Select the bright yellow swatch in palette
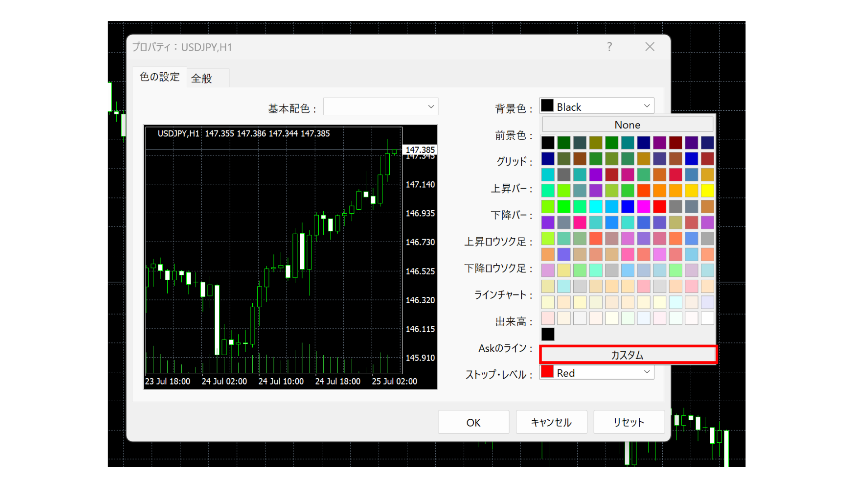This screenshot has width=868, height=488. 708,190
